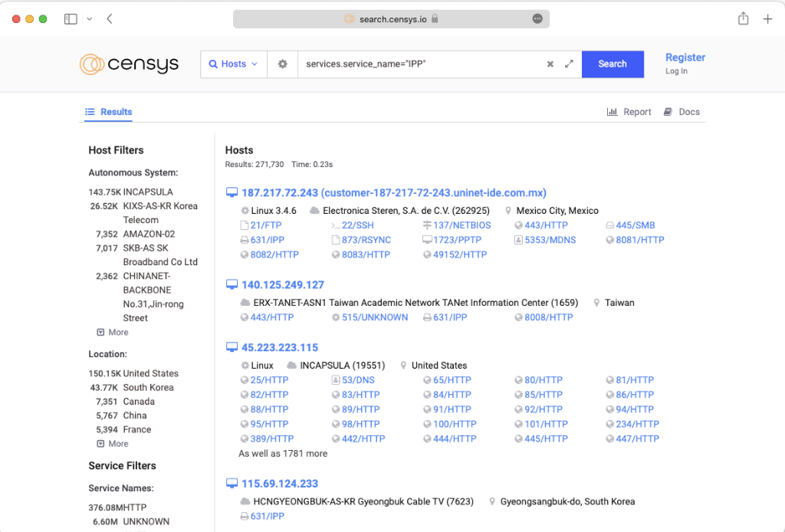This screenshot has height=532, width=785.
Task: Expand the search box with the diagonal arrows icon
Action: [x=568, y=64]
